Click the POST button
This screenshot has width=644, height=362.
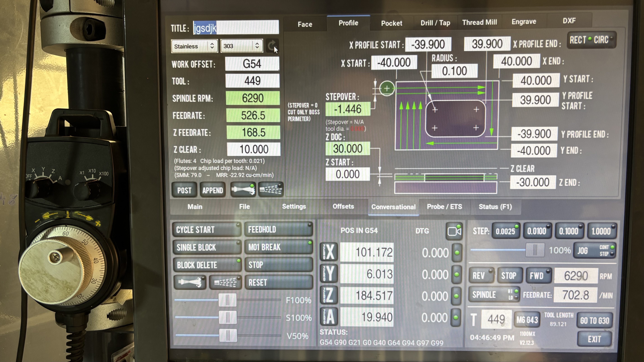(184, 190)
